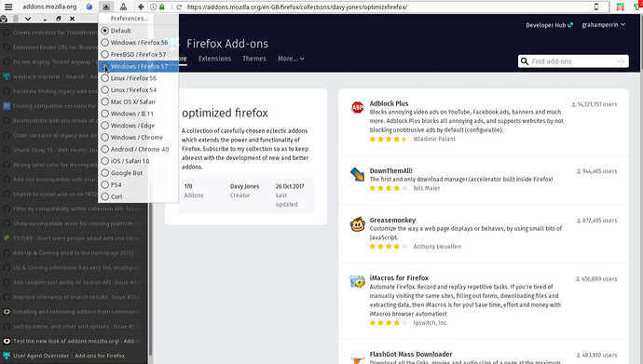
Task: Select Windows / IE 11 user agent
Action: (138, 114)
